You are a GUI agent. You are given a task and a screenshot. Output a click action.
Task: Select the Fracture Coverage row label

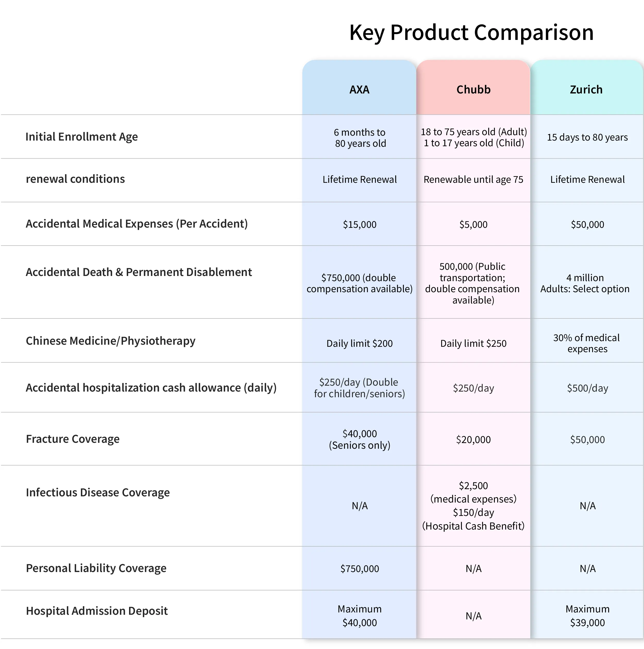(73, 439)
